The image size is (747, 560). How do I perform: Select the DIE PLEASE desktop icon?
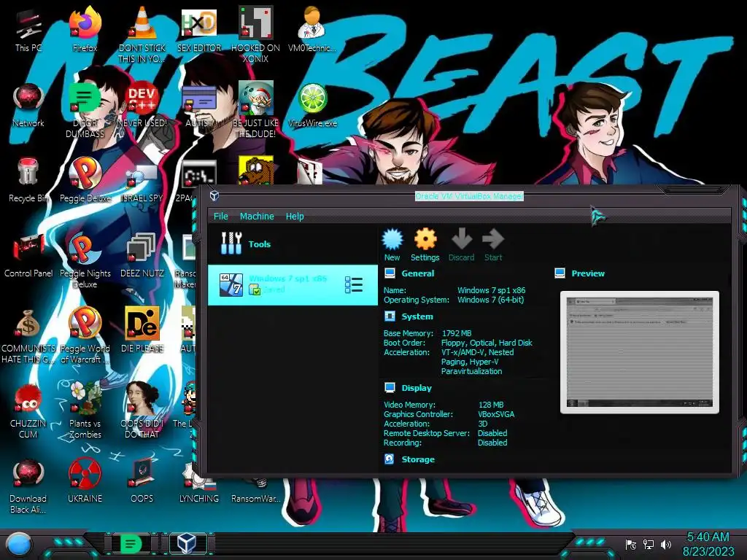[142, 330]
